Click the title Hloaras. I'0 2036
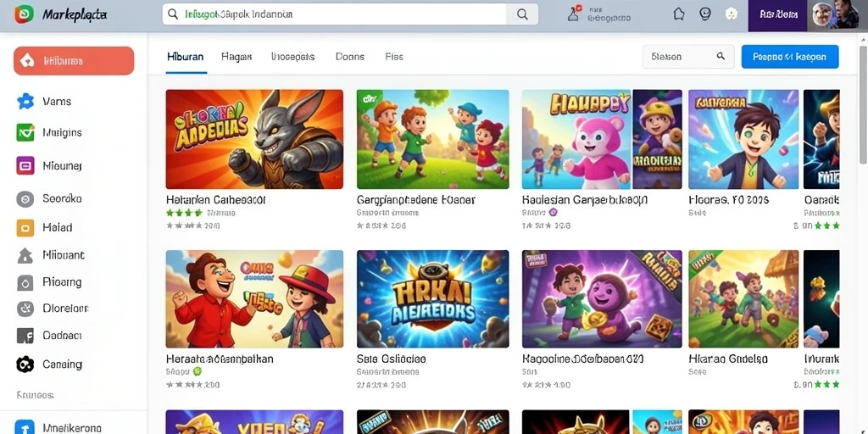The image size is (868, 434). (x=728, y=200)
